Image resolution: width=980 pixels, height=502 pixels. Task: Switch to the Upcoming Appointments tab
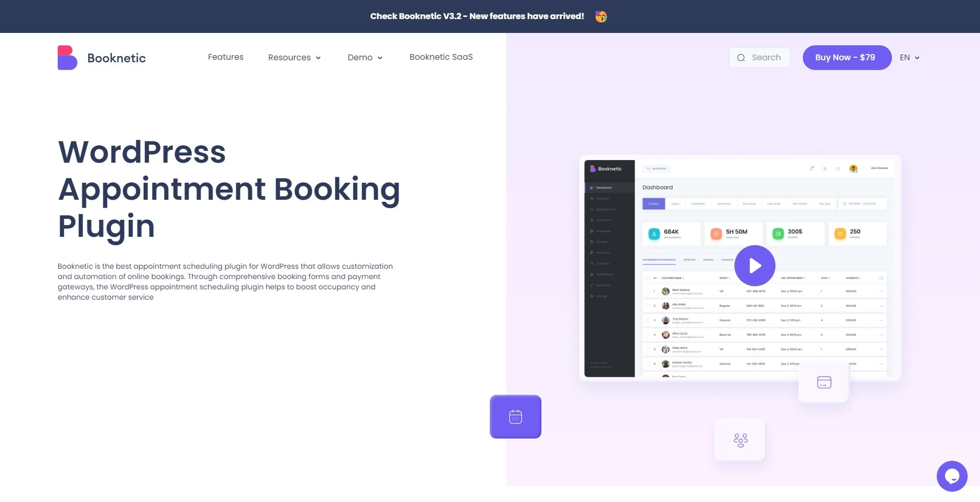[659, 260]
